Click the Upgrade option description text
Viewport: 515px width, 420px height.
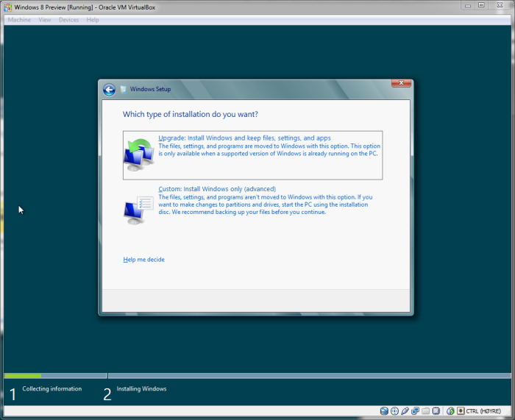[x=269, y=150]
